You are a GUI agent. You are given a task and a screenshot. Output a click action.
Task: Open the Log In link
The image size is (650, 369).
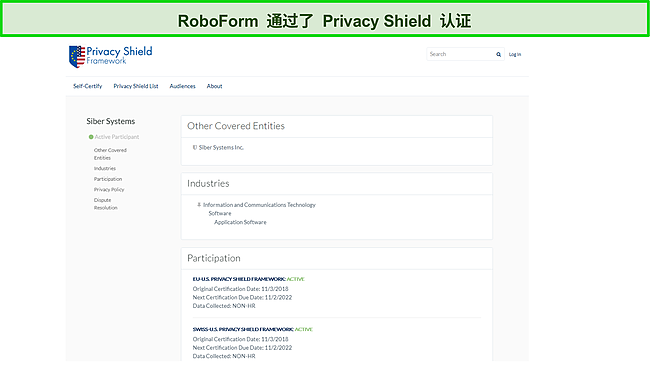click(515, 54)
